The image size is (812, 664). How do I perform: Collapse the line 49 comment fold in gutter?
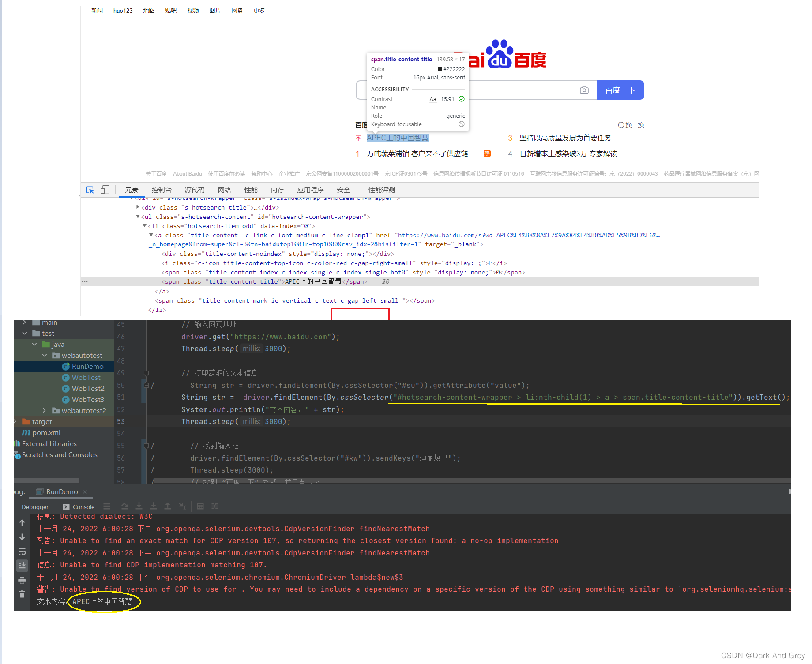point(146,373)
